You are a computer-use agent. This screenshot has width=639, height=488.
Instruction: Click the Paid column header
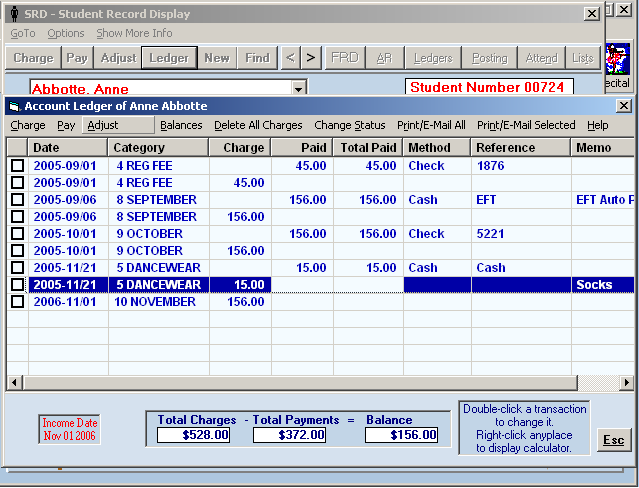(302, 148)
